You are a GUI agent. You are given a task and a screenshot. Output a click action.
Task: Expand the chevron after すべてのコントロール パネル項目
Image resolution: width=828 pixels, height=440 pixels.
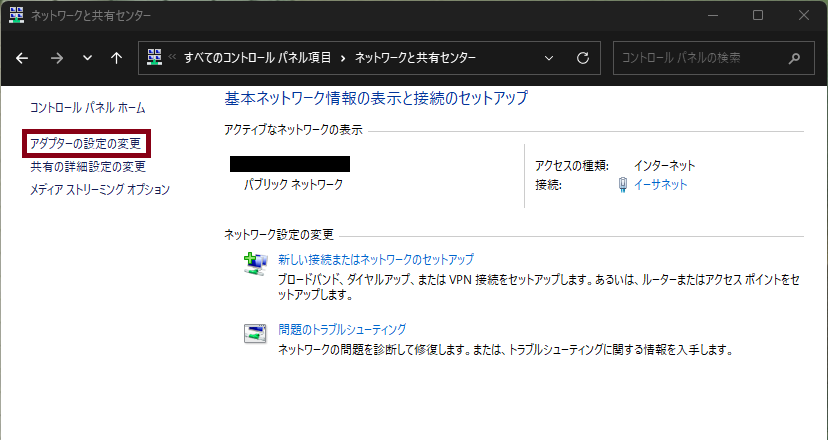tap(342, 58)
